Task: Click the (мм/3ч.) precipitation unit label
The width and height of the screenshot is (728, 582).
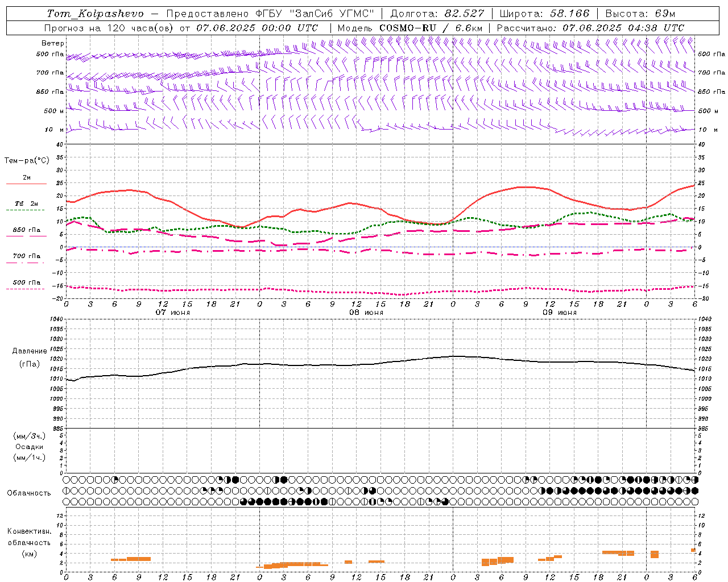Action: (x=30, y=436)
